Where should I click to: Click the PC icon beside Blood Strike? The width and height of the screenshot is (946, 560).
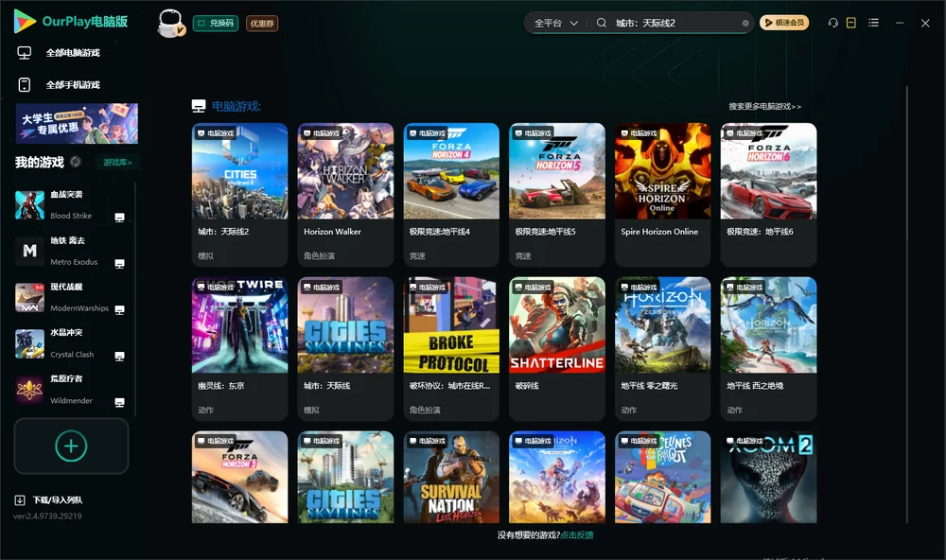tap(119, 218)
